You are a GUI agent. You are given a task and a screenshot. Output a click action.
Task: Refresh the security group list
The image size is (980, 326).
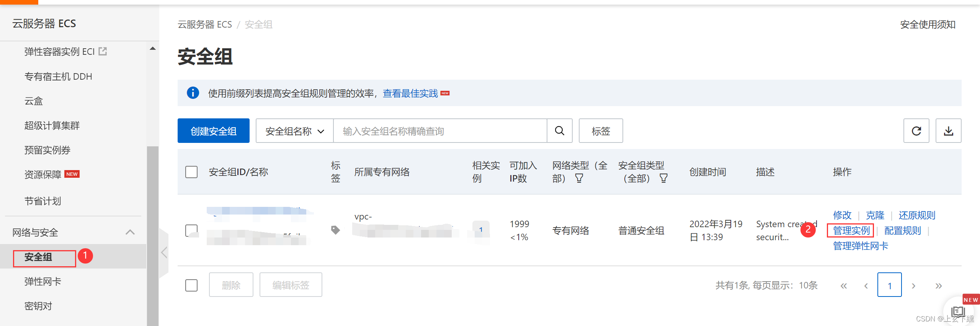[916, 131]
